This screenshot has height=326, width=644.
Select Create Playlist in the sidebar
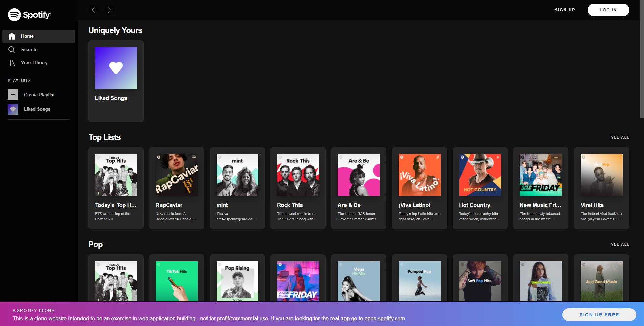click(x=39, y=95)
